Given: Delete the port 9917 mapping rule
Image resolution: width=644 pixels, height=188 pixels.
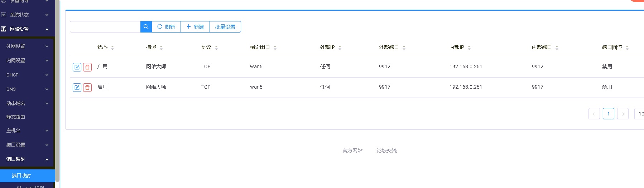Looking at the screenshot, I should point(87,88).
